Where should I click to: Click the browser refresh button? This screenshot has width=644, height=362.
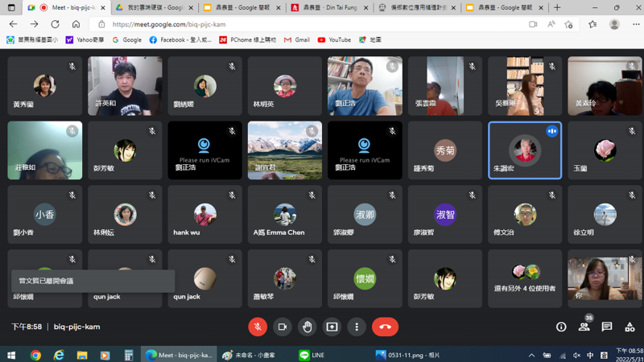(x=55, y=24)
